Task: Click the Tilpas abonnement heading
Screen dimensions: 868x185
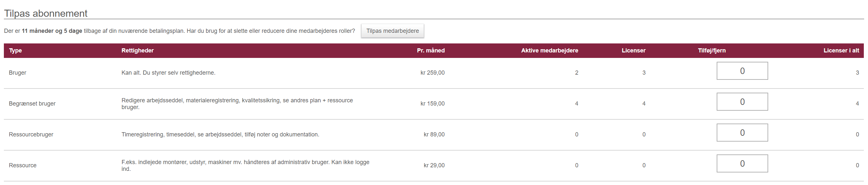Action: [45, 14]
